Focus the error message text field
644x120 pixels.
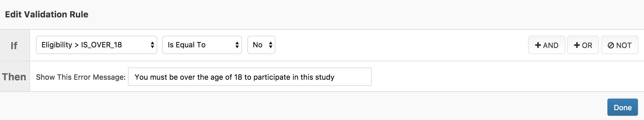[x=250, y=77]
